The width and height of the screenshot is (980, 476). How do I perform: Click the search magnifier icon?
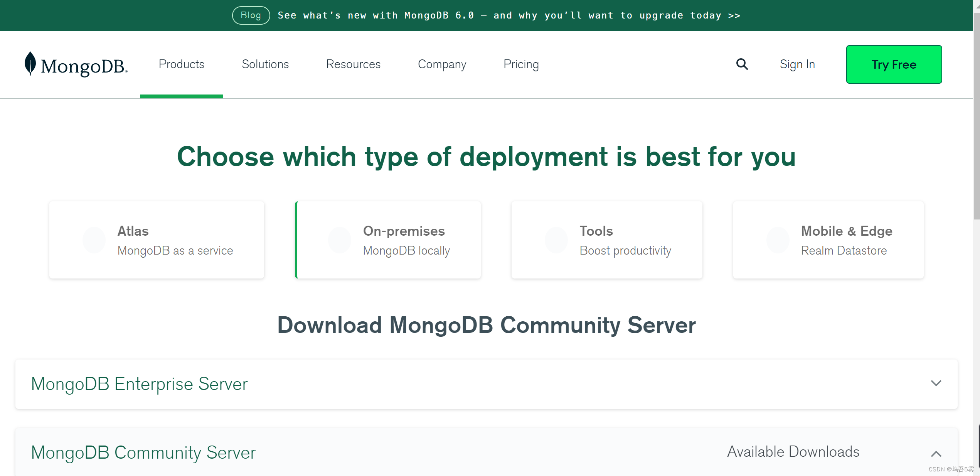click(741, 64)
